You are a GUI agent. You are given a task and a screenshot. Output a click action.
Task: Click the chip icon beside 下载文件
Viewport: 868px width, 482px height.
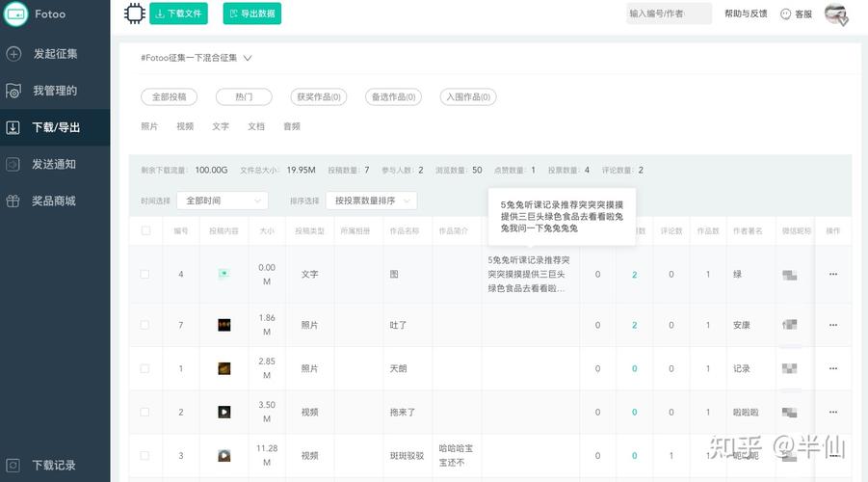click(x=134, y=13)
